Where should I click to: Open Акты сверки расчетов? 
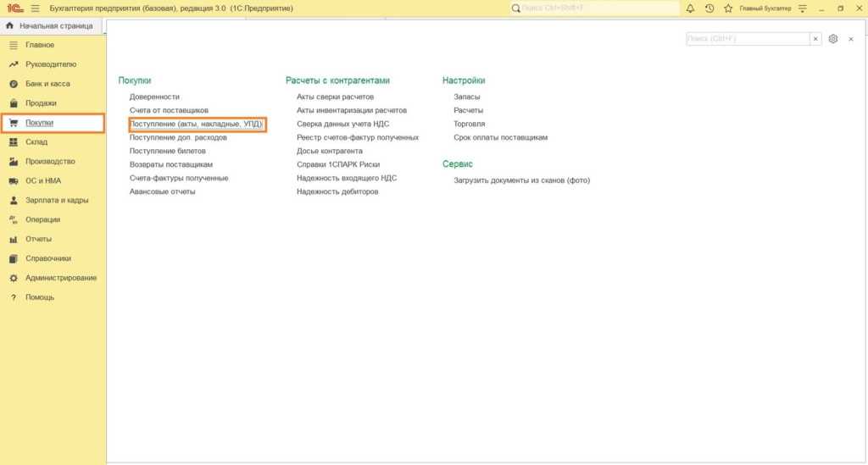(x=335, y=97)
